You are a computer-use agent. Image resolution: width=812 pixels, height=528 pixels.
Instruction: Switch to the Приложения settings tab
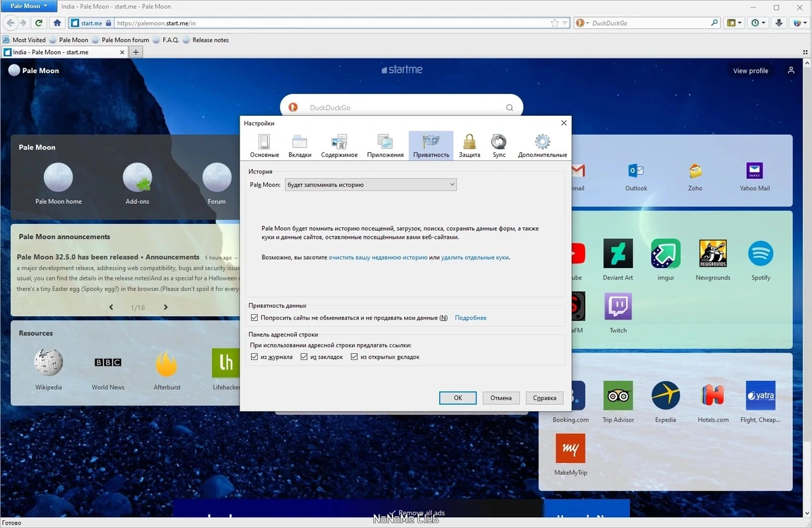click(385, 146)
